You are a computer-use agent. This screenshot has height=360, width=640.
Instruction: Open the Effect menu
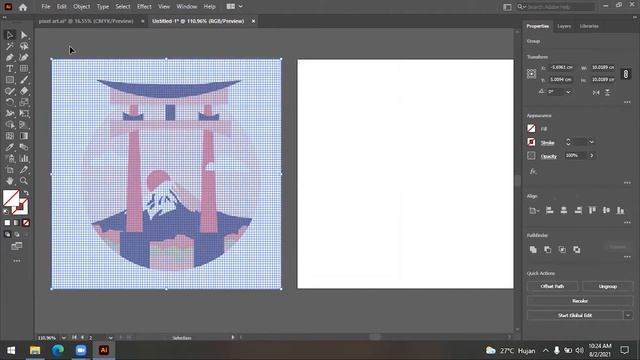pyautogui.click(x=144, y=7)
